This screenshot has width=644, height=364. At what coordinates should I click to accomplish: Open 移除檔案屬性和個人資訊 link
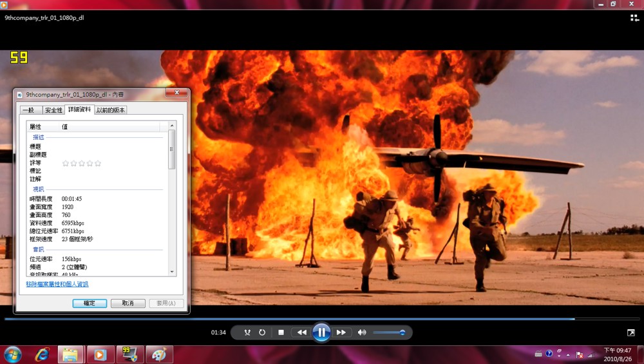57,284
